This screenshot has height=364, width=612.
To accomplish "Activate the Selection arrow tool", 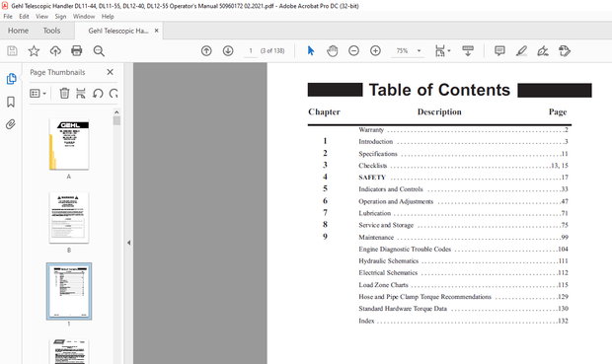I will [311, 50].
